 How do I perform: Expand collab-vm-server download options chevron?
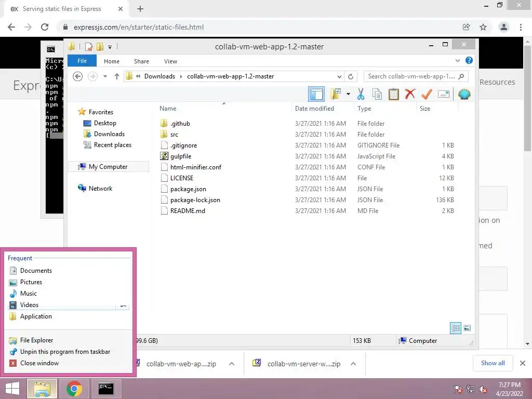(x=353, y=364)
